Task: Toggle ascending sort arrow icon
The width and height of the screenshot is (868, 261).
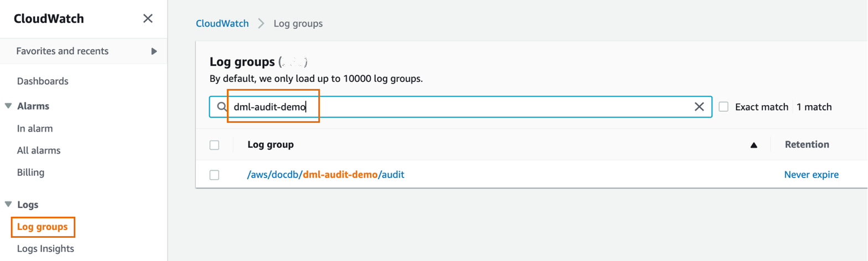Action: tap(753, 145)
